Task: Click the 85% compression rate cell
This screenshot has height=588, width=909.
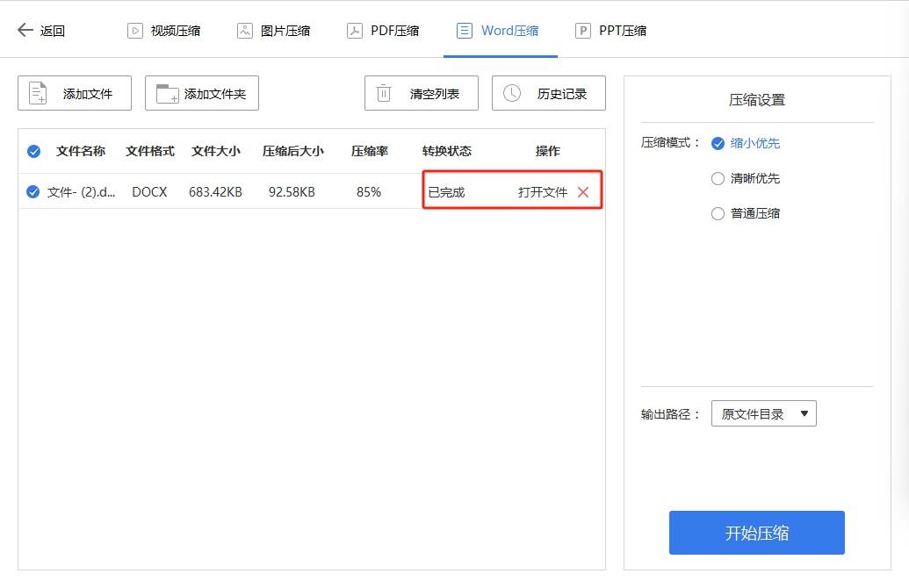Action: point(369,191)
